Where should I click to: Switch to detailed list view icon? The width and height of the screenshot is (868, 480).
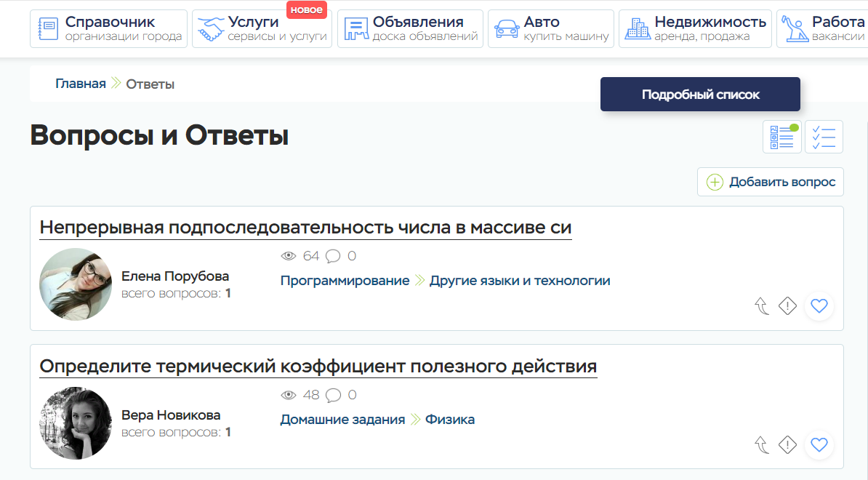click(x=781, y=137)
